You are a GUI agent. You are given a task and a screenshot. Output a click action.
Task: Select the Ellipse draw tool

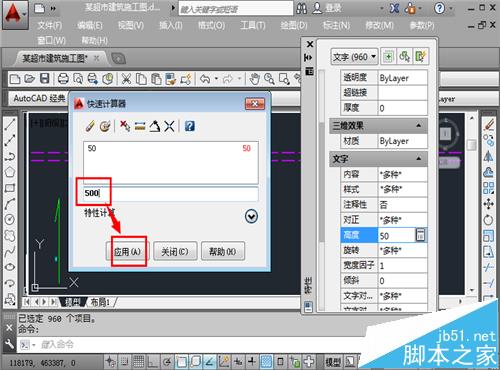click(10, 267)
